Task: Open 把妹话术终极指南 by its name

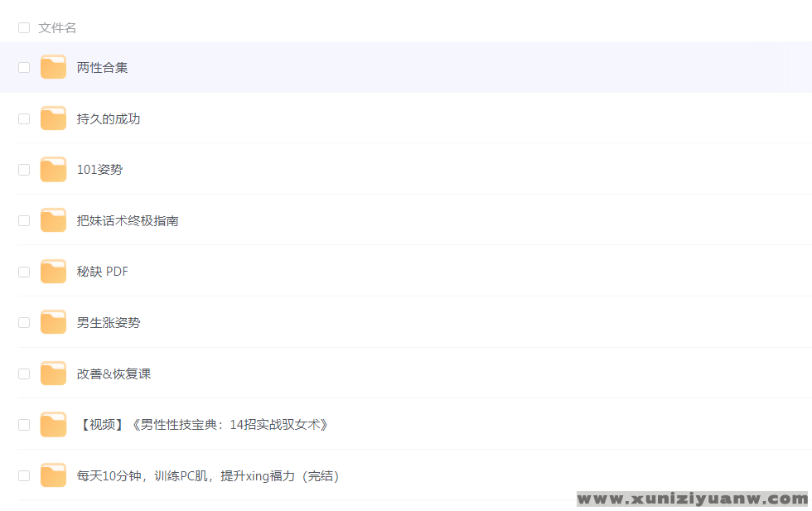Action: click(x=128, y=221)
